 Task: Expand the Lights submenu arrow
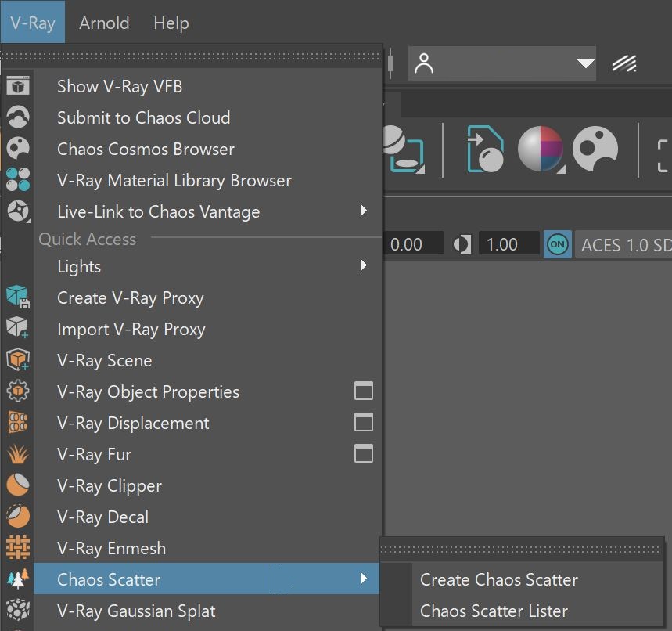[364, 265]
